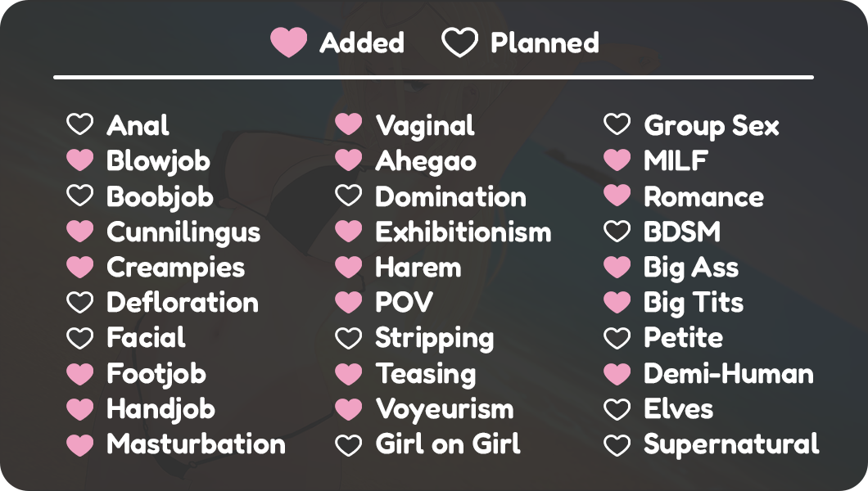The height and width of the screenshot is (491, 868).
Task: Select the Elves tag label
Action: click(678, 408)
